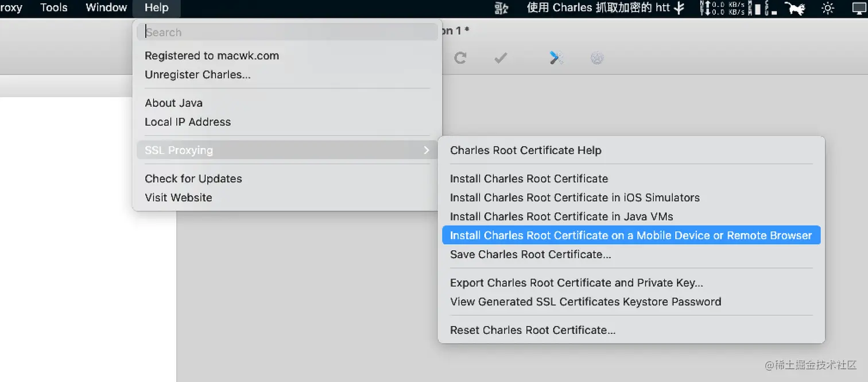
Task: Click the Repeat (refresh) toolbar icon
Action: coord(460,58)
